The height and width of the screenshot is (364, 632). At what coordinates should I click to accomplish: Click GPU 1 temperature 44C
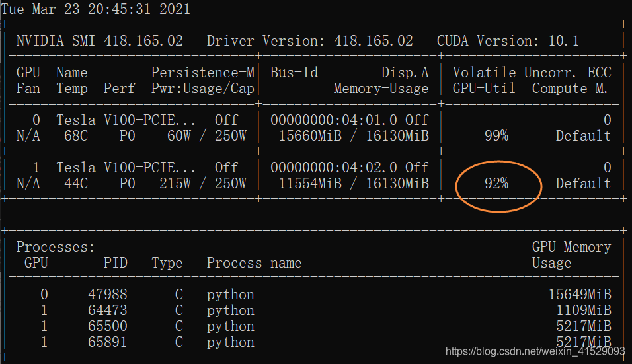click(x=76, y=184)
